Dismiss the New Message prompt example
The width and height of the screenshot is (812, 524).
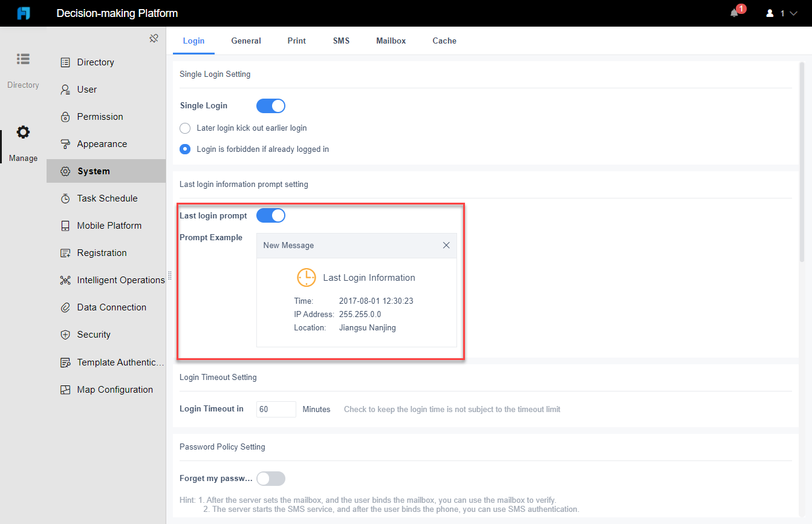(x=446, y=245)
